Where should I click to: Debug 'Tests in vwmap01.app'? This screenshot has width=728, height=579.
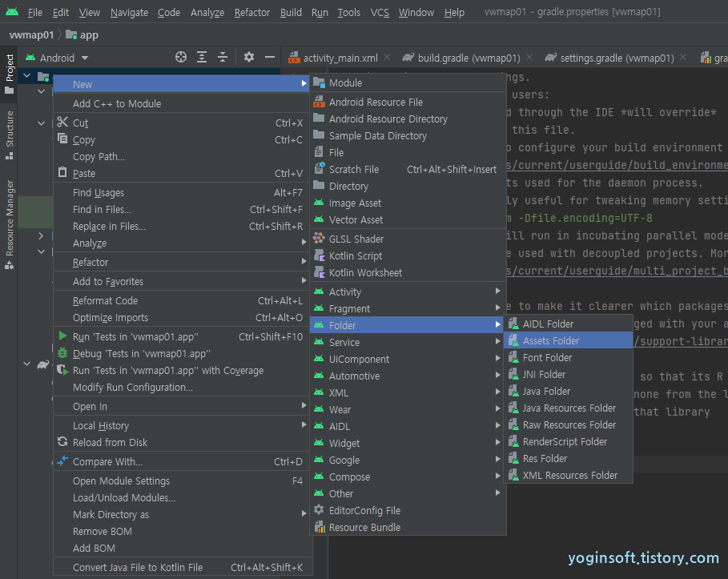181,353
